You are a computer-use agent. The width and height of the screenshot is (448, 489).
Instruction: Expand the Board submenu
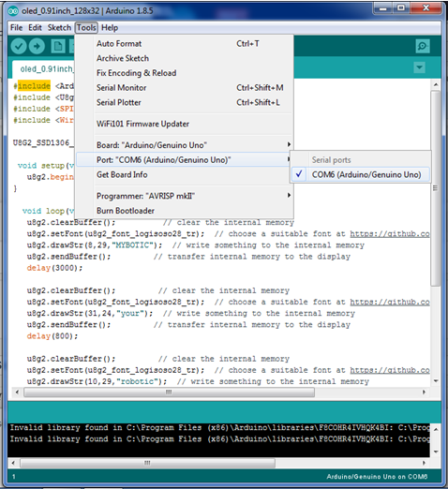coord(185,145)
